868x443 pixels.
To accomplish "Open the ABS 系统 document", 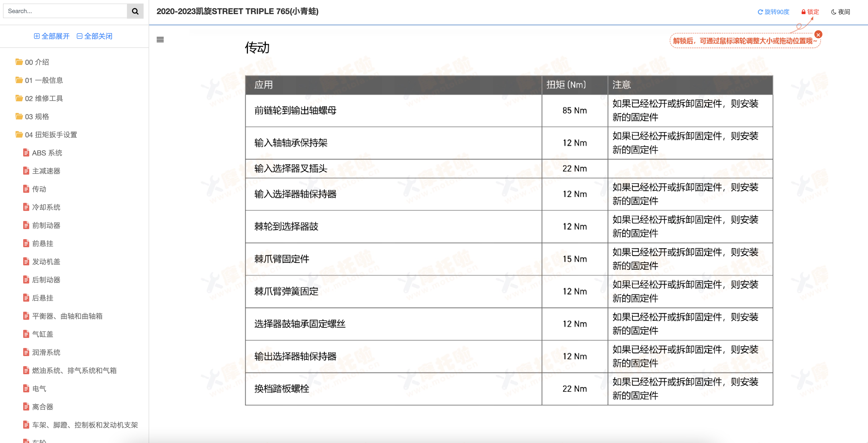I will pos(47,153).
